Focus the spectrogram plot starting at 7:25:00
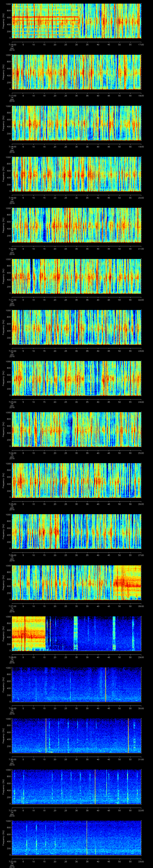153x868 pixels. pos(77,481)
